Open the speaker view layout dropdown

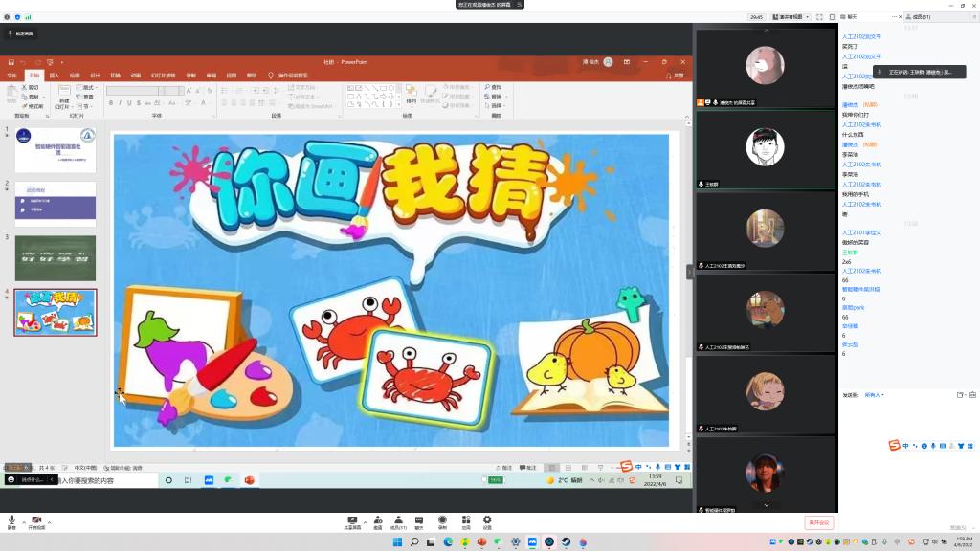(791, 17)
